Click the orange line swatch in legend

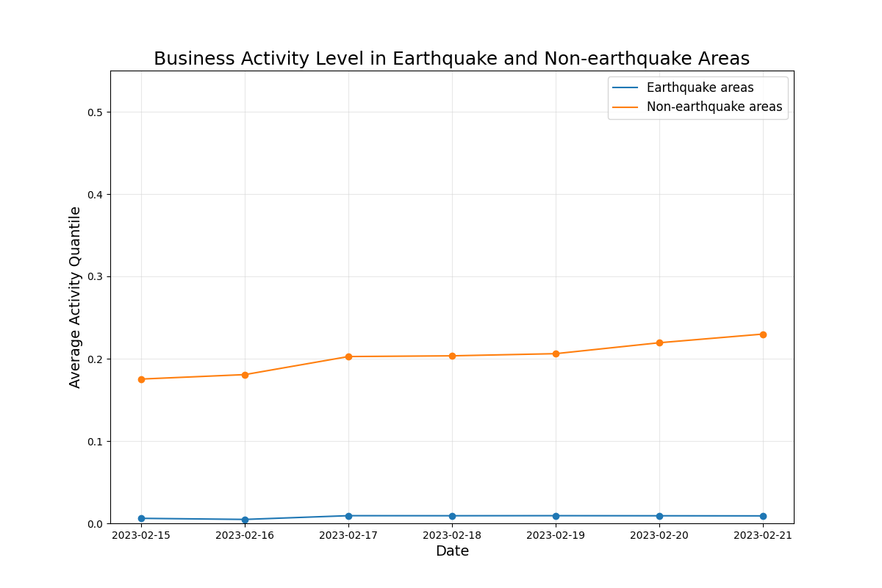625,107
